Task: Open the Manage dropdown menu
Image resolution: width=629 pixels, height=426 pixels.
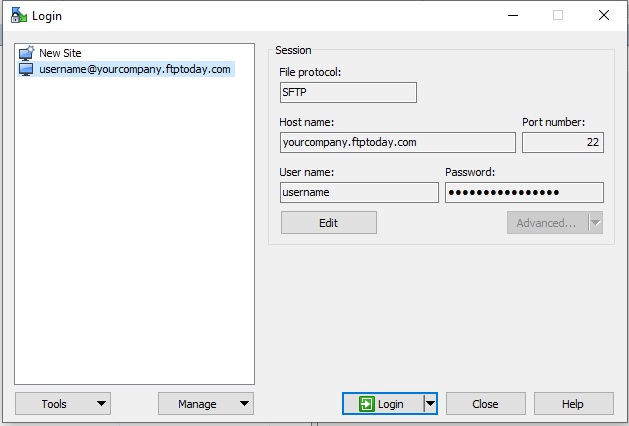Action: (206, 404)
